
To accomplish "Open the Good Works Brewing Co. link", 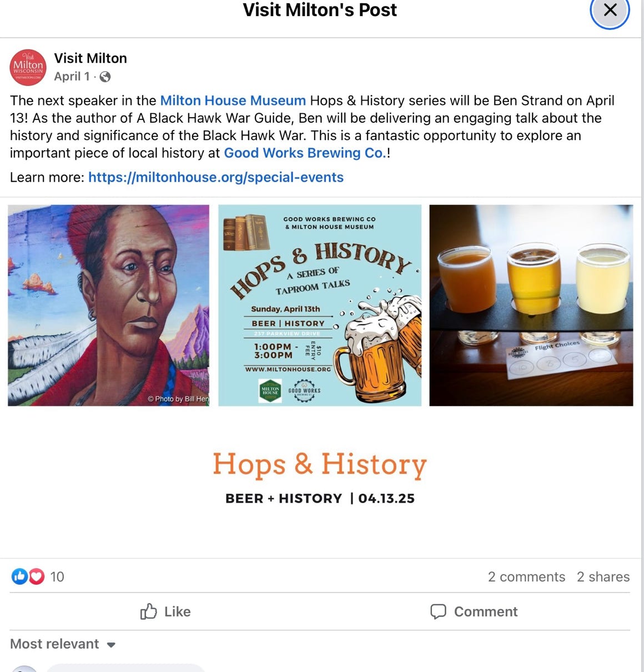I will pyautogui.click(x=305, y=153).
